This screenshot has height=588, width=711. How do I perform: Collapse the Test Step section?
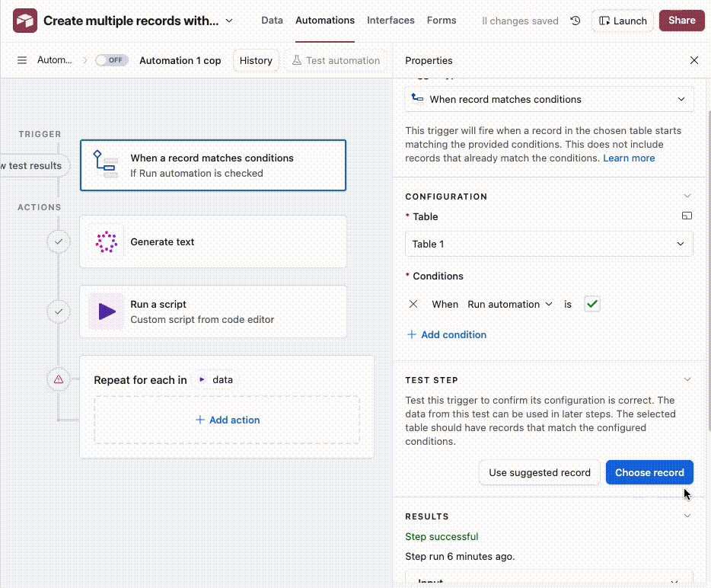[x=687, y=379]
